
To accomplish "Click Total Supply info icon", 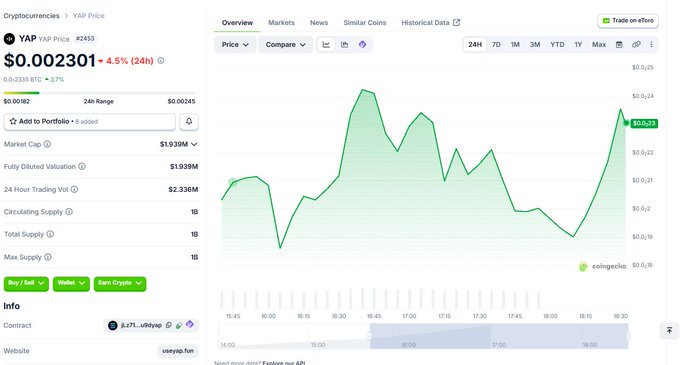I will click(x=50, y=234).
